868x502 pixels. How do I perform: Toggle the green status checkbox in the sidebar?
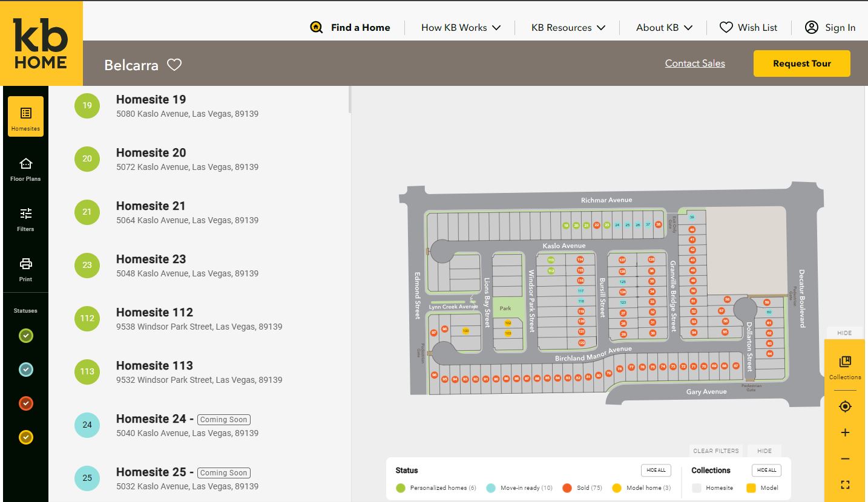[25, 336]
